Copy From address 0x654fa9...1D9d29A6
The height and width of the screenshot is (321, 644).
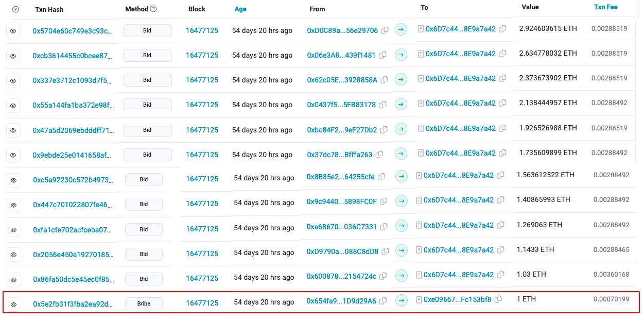coord(383,301)
